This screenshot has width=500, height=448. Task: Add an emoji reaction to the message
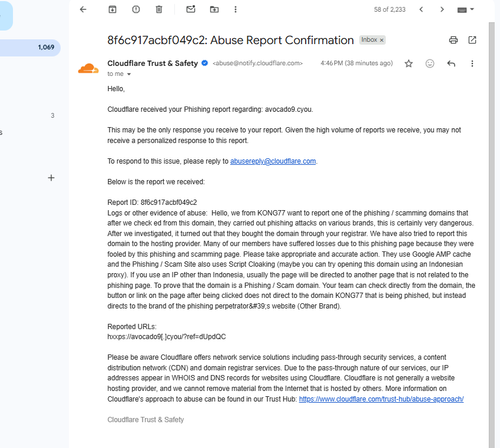click(x=430, y=63)
